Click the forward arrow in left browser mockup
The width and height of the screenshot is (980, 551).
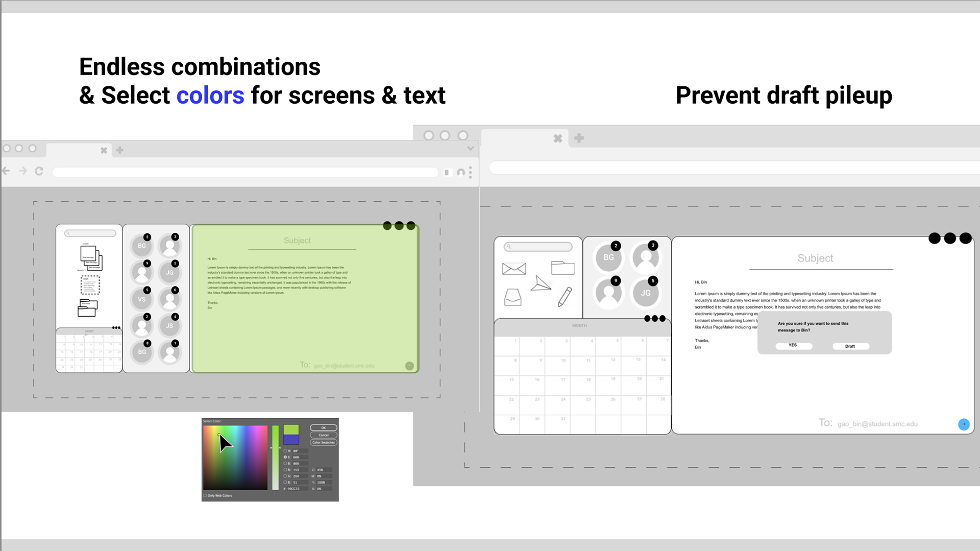pyautogui.click(x=23, y=171)
